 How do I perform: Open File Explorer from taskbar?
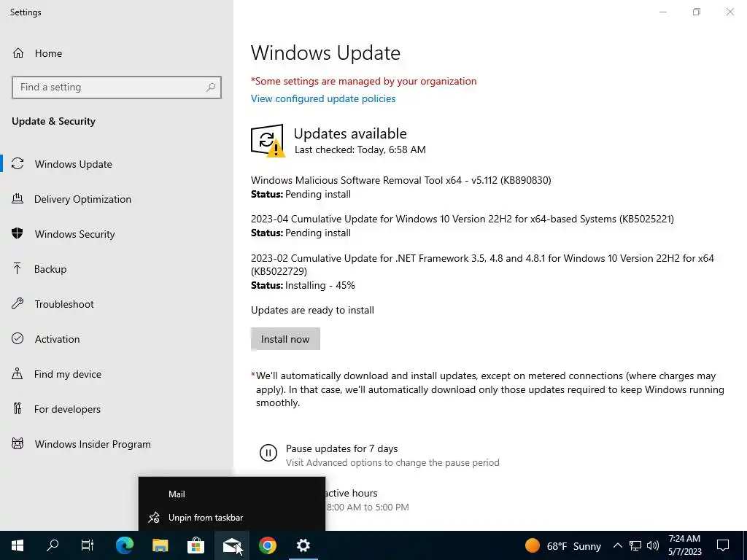click(160, 545)
